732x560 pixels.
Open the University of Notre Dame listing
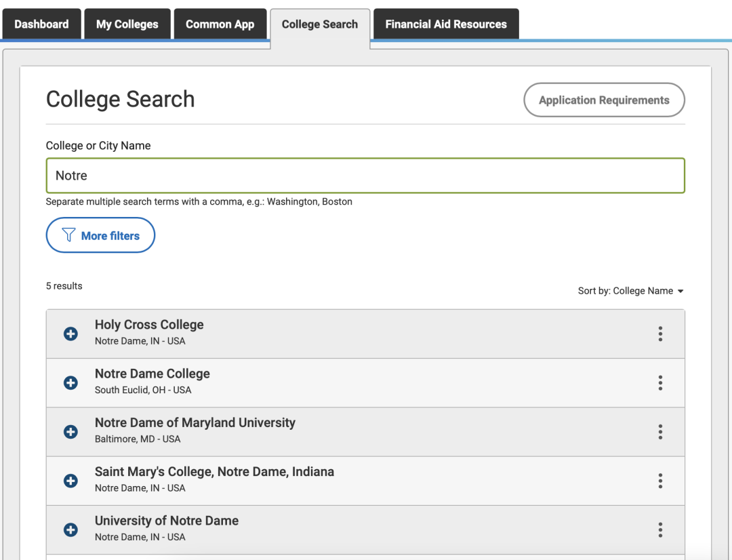tap(167, 521)
